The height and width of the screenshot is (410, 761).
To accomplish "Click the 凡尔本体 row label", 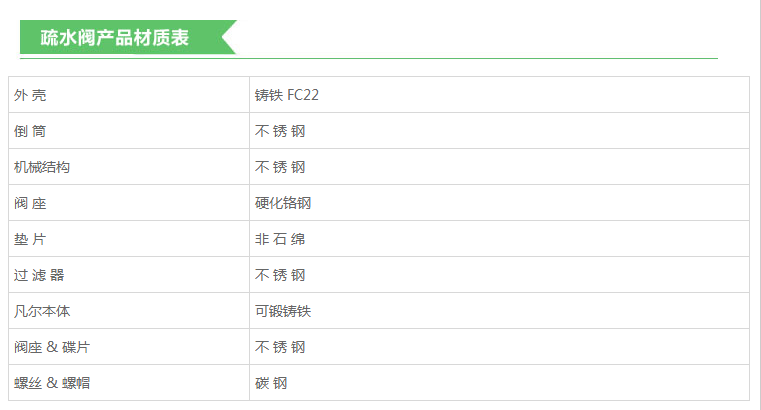I will pyautogui.click(x=42, y=311).
